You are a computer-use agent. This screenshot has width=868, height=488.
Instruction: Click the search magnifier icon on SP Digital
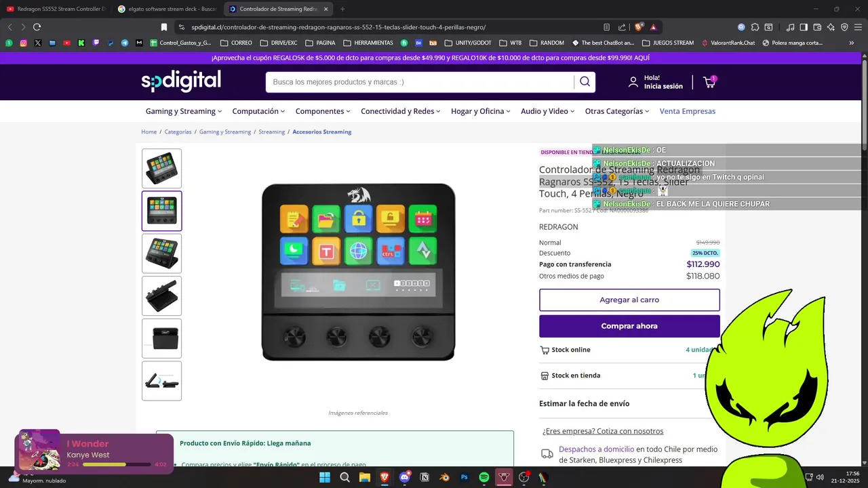(585, 82)
